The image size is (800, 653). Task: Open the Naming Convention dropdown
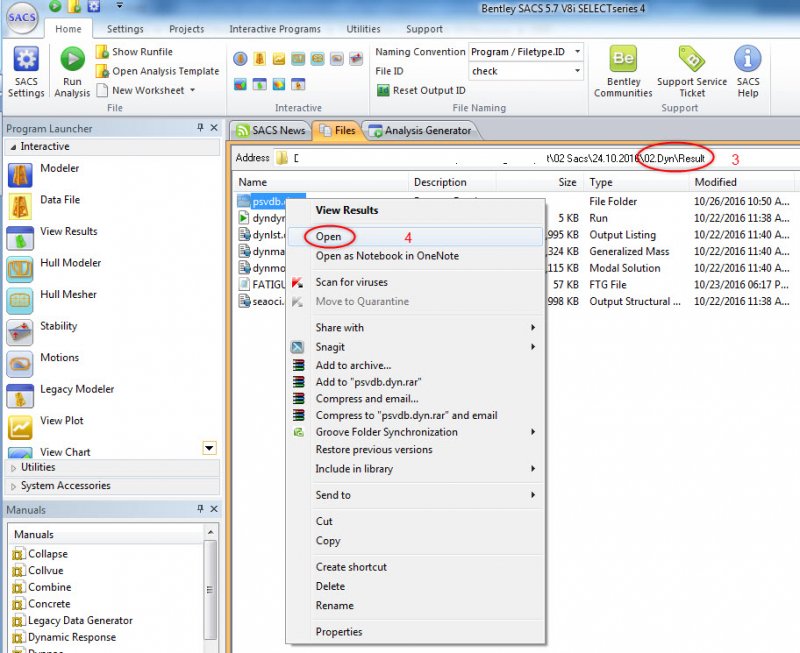click(578, 52)
